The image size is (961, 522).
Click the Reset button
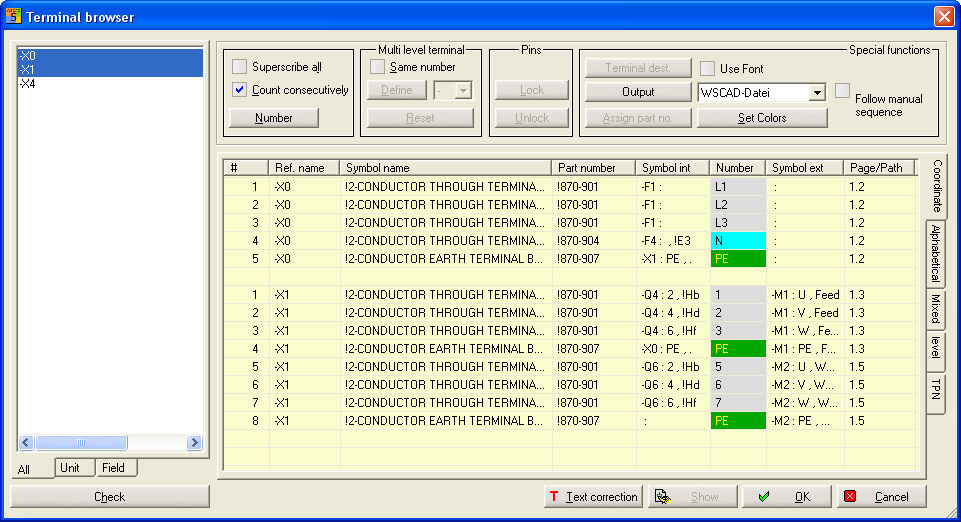[x=420, y=118]
